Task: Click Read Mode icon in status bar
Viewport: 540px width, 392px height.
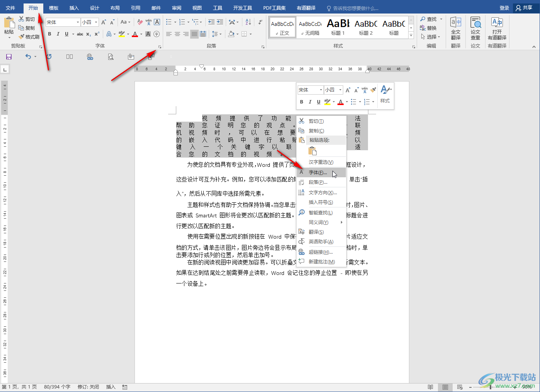Action: coord(431,387)
